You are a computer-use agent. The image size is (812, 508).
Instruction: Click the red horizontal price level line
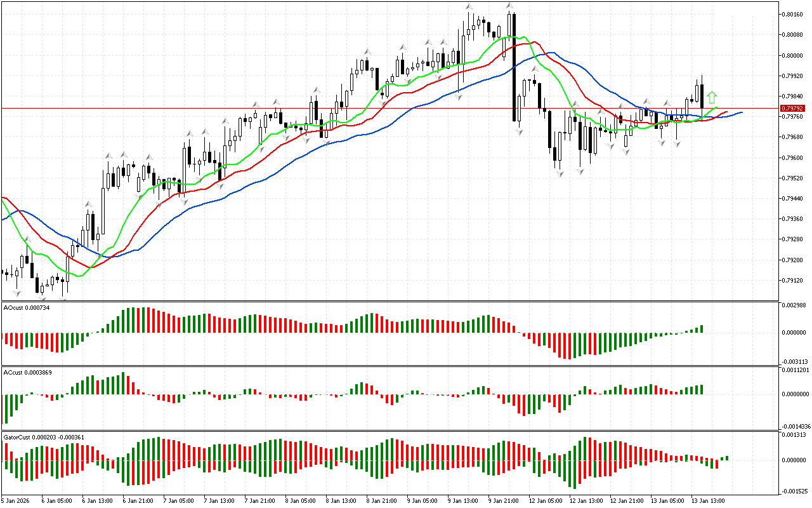click(x=190, y=109)
